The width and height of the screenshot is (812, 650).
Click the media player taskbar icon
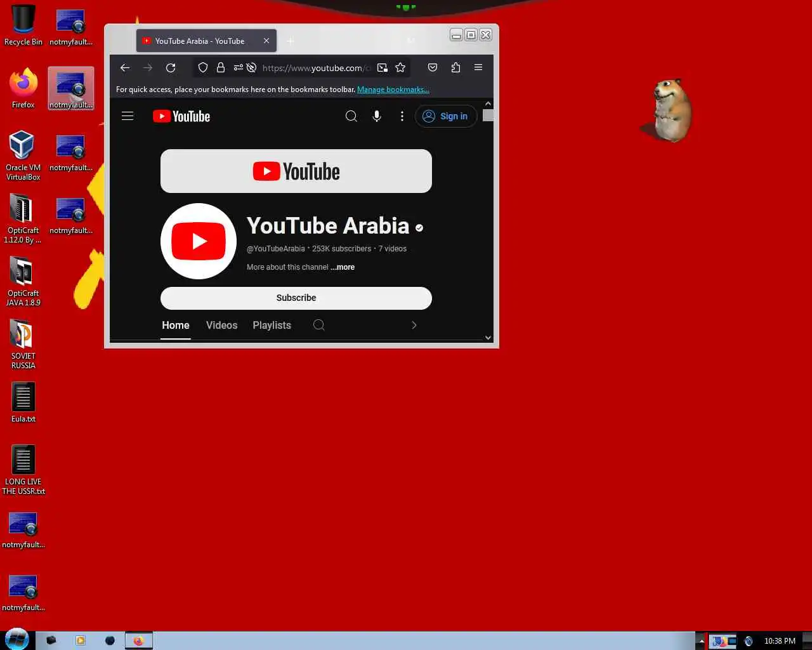pos(81,640)
